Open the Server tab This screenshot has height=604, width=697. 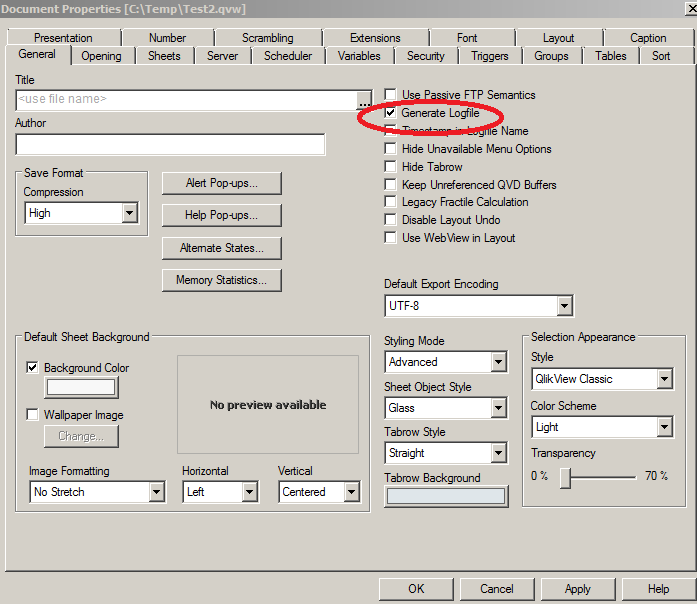[222, 56]
